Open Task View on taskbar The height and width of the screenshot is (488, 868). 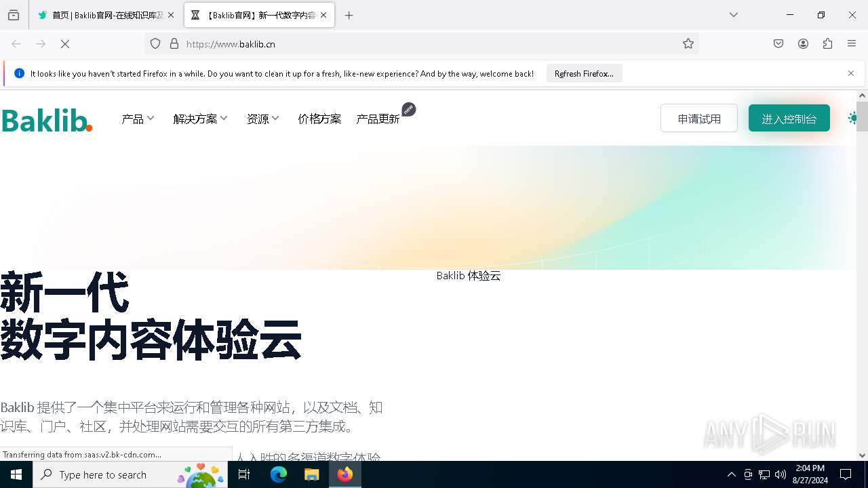[244, 474]
